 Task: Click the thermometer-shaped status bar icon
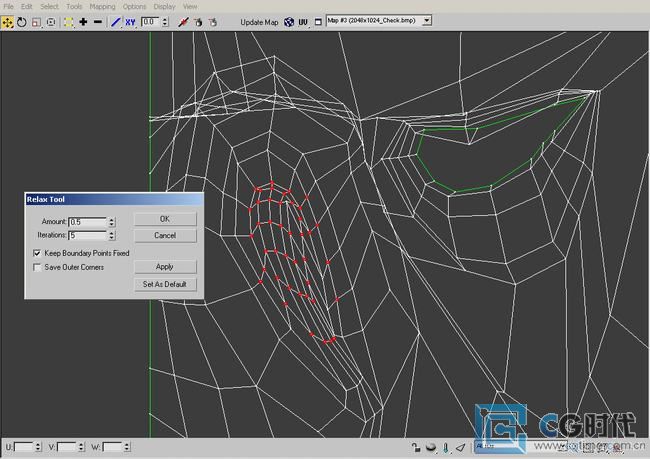[x=446, y=447]
